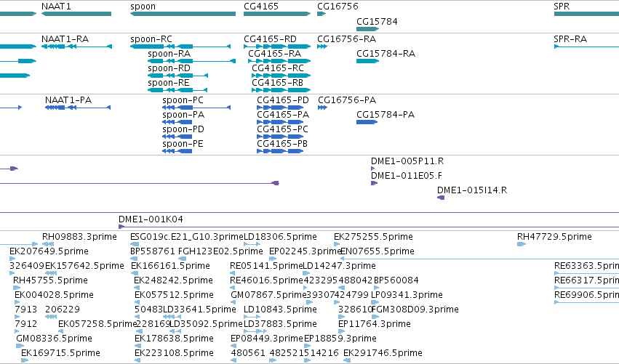The image size is (619, 364).
Task: Click the NAAT1-PA protein label
Action: [x=68, y=100]
